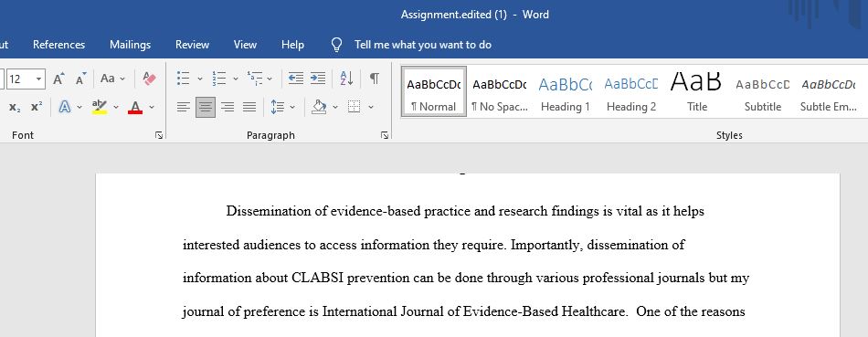Click the word 'Evidence-Based' in the journal name
This screenshot has width=868, height=337.
tap(512, 311)
